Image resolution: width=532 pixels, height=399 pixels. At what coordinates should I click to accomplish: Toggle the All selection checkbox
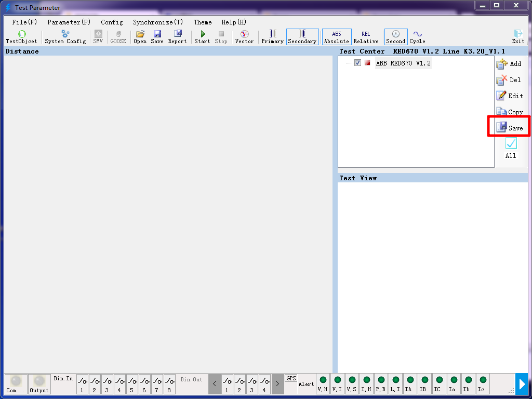pyautogui.click(x=511, y=144)
